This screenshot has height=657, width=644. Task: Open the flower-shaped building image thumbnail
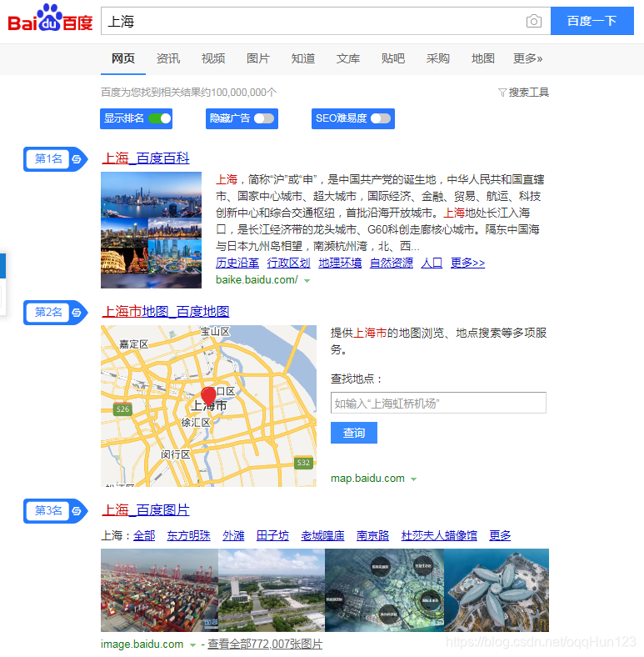tap(497, 590)
